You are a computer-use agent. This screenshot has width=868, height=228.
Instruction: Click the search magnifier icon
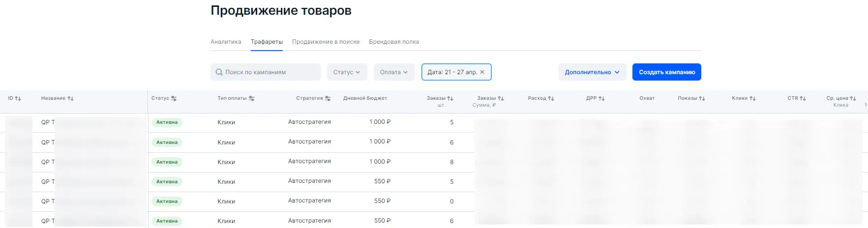coord(219,72)
